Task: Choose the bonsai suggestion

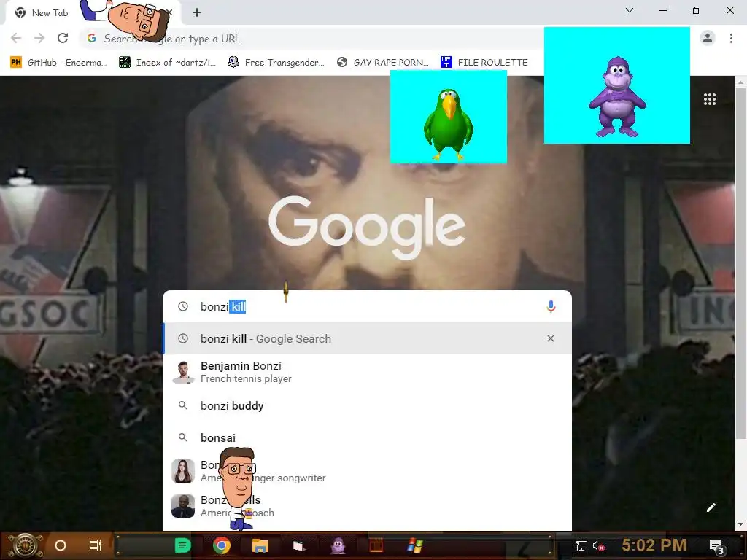Action: [367, 437]
